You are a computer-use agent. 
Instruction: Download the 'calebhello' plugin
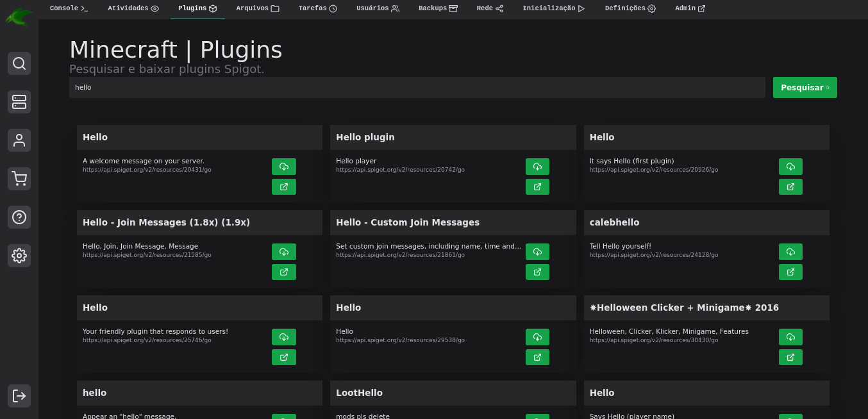pos(790,252)
